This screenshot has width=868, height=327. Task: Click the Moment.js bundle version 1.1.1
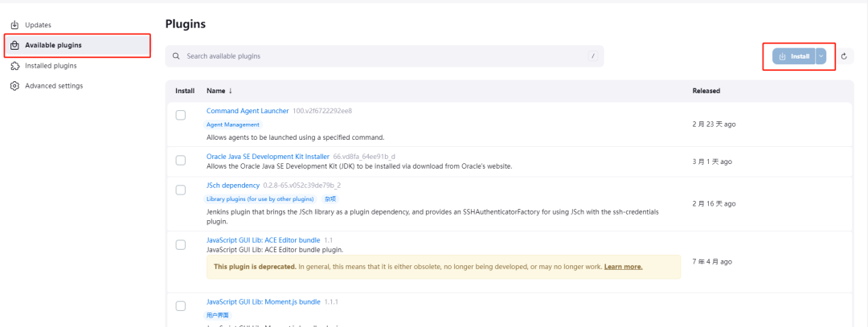[x=331, y=302]
